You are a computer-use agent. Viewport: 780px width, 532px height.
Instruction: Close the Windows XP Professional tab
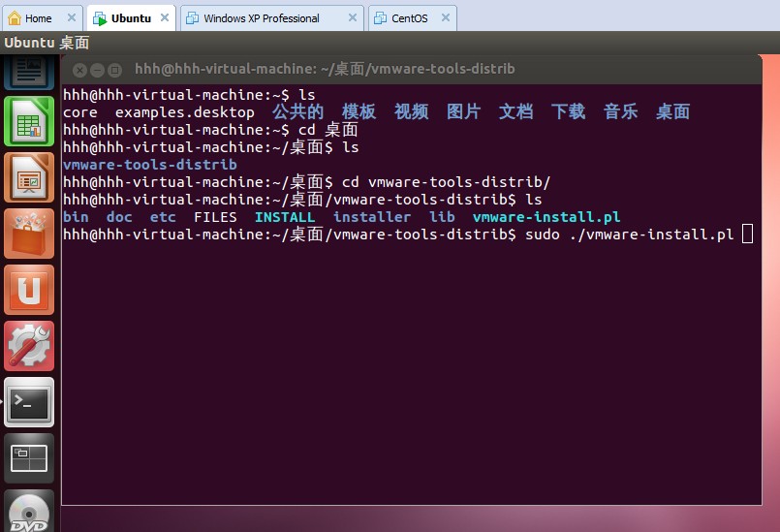pyautogui.click(x=353, y=17)
